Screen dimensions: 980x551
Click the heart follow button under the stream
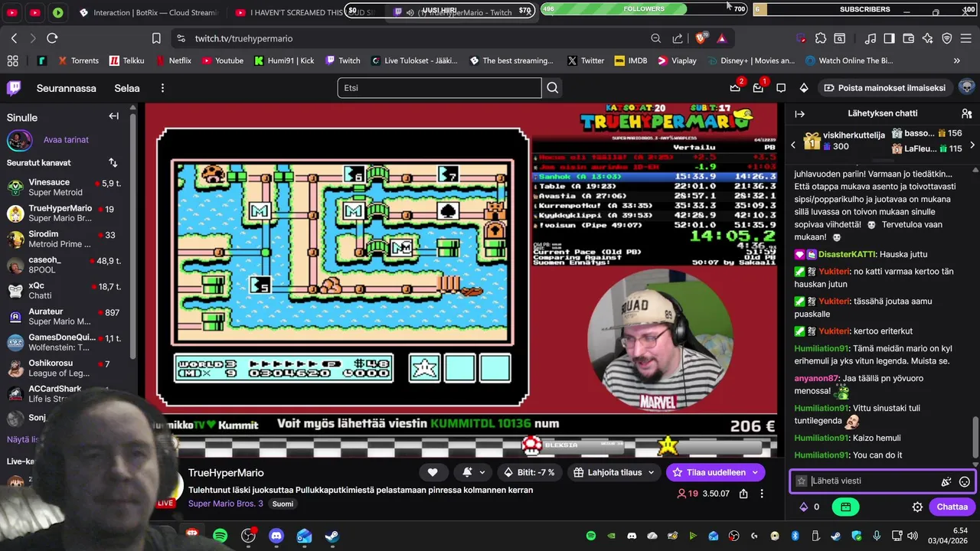433,472
